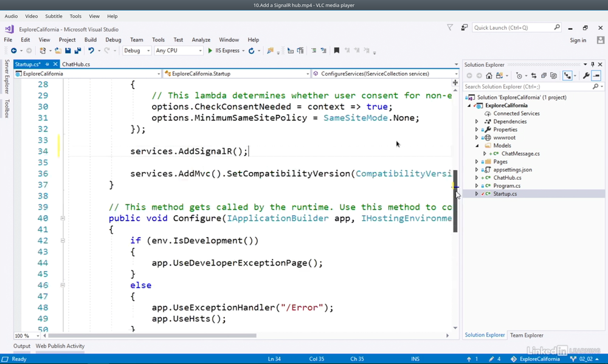Click the editor vertical scrollbar thumb

click(455, 201)
